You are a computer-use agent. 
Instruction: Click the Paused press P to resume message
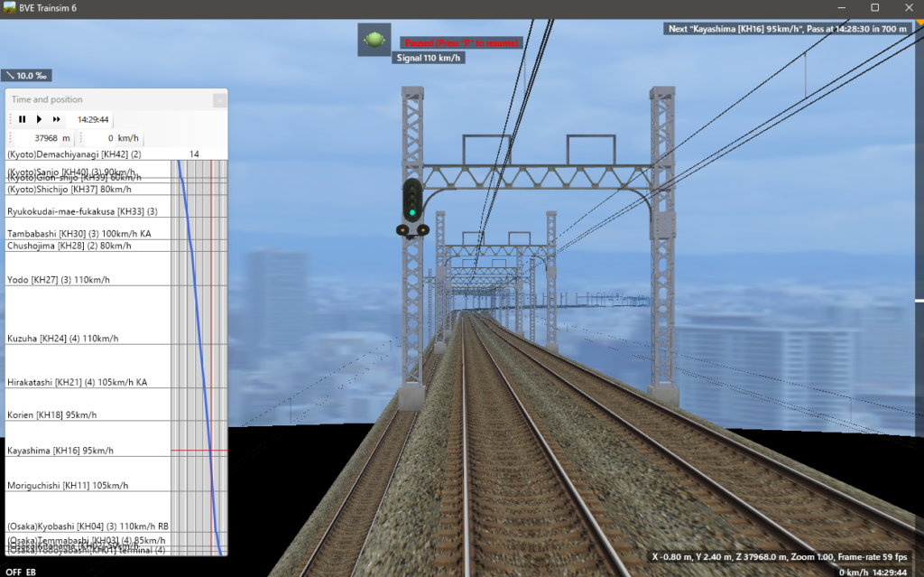click(x=461, y=42)
